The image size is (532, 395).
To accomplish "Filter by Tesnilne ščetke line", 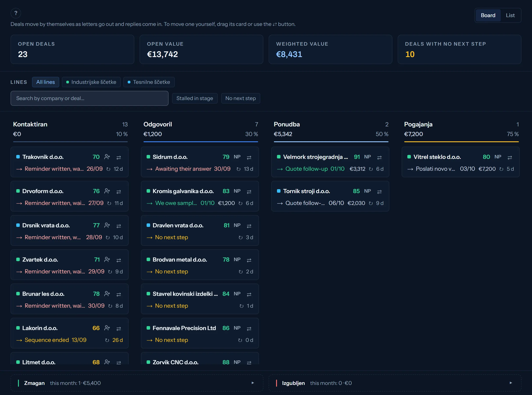I will [x=149, y=82].
